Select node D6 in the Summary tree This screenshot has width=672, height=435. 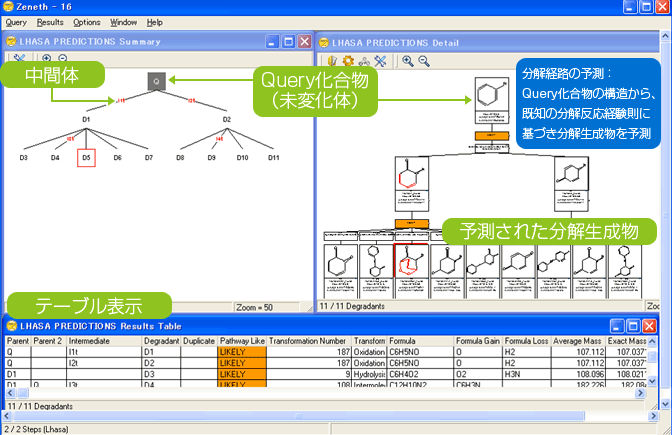click(x=117, y=158)
